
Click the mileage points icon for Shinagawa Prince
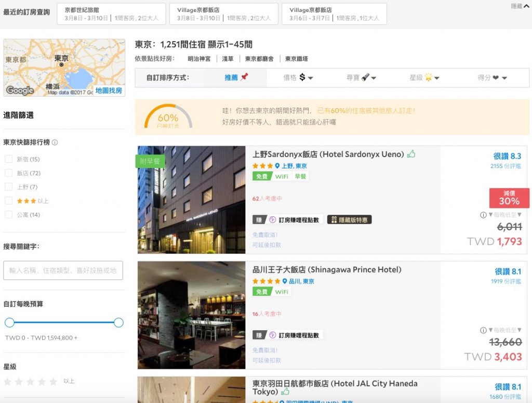click(x=272, y=335)
